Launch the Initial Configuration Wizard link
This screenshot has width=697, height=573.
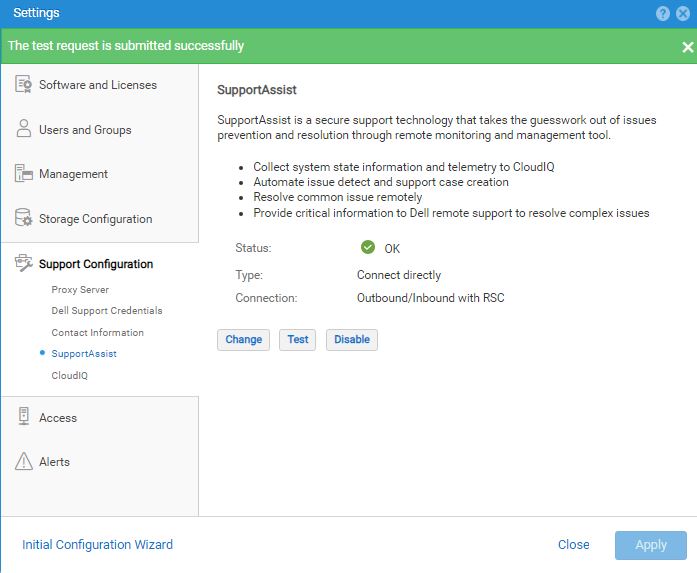tap(97, 545)
